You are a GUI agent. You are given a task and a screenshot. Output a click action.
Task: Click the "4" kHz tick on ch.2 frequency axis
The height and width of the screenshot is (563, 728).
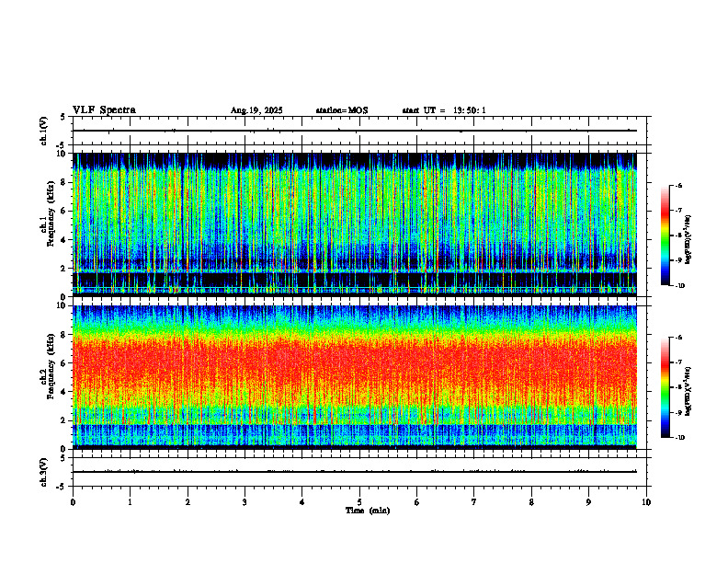click(63, 392)
